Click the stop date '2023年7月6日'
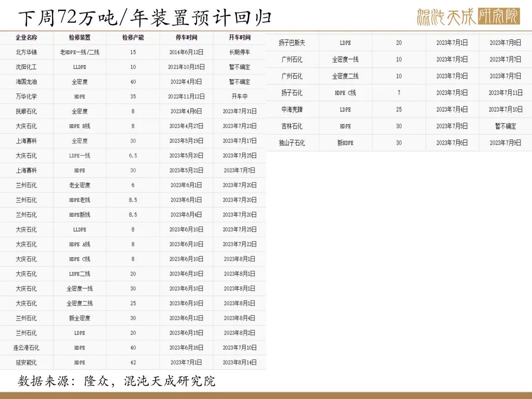Viewport: 532px width, 399px height. 452,143
